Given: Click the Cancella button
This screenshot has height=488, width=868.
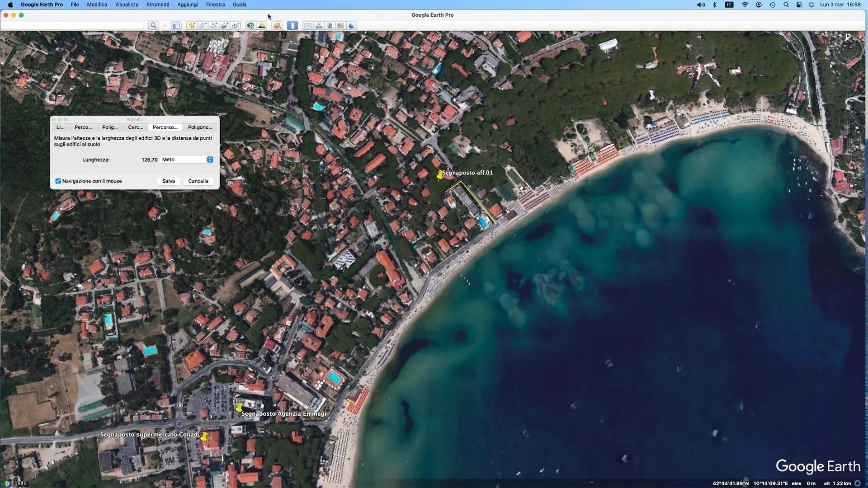Looking at the screenshot, I should tap(198, 181).
